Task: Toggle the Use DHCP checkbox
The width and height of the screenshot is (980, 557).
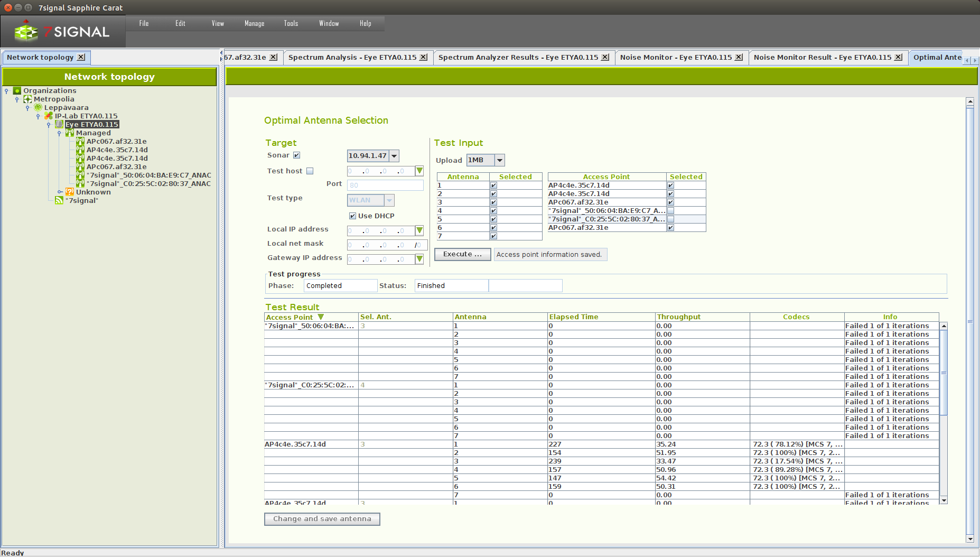Action: coord(352,216)
